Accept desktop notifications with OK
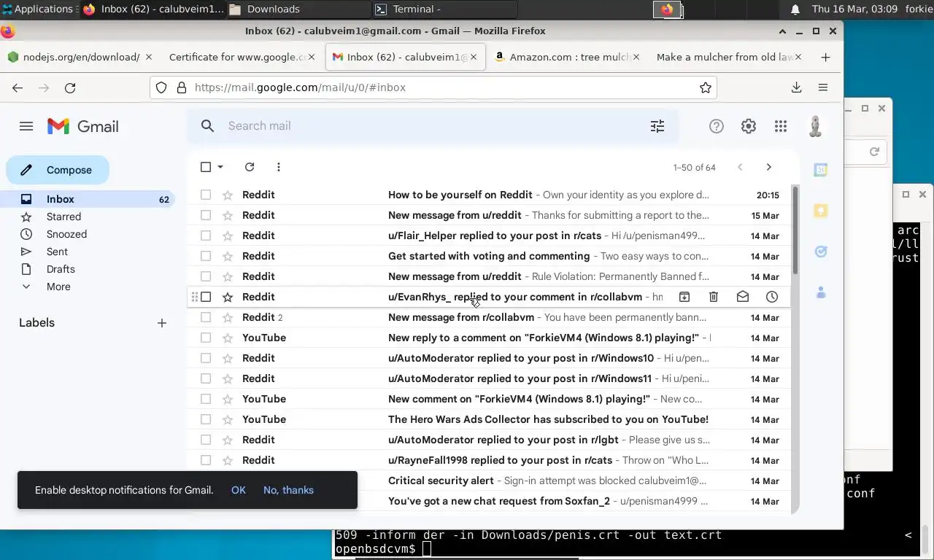 click(239, 490)
